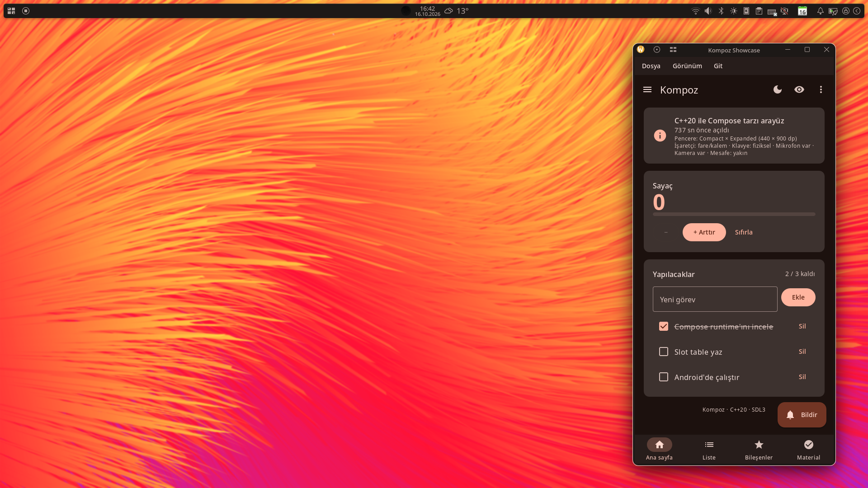Focus the Yeni görev input field
The image size is (868, 488).
point(715,299)
